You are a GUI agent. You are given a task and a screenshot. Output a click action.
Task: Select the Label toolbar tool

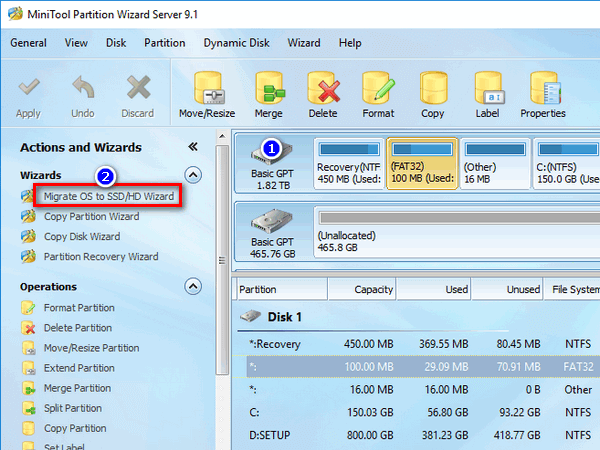(488, 95)
